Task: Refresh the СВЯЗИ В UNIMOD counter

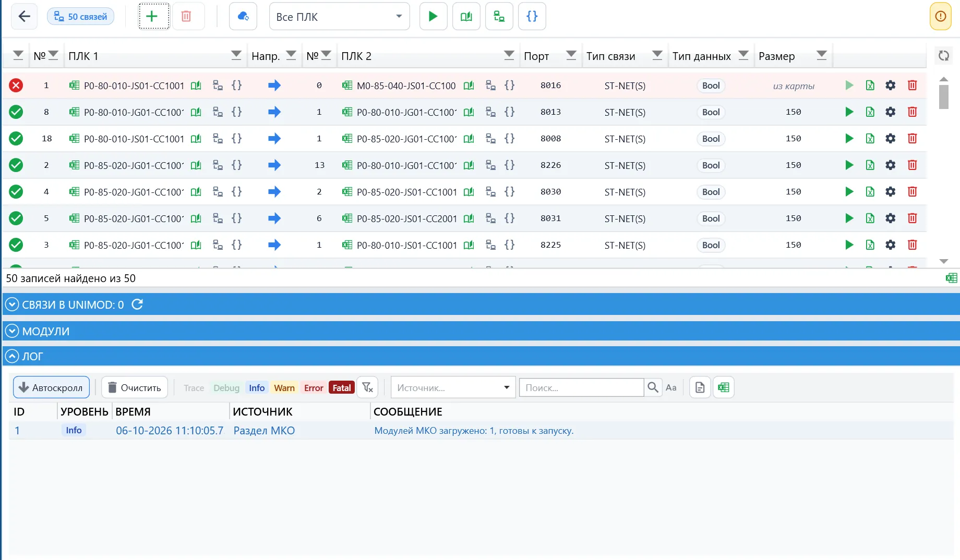Action: pyautogui.click(x=137, y=304)
